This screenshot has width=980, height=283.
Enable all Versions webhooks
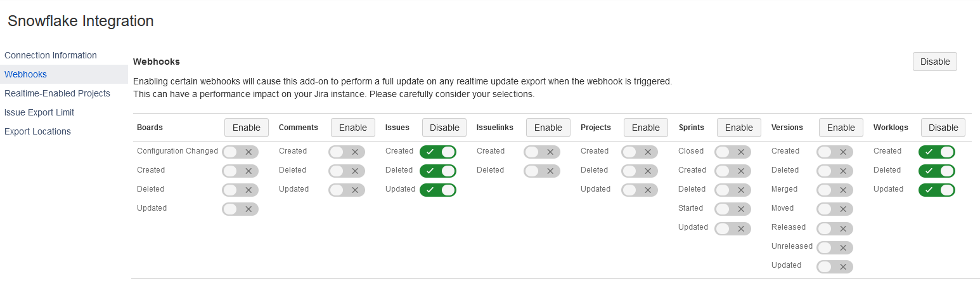(x=841, y=128)
